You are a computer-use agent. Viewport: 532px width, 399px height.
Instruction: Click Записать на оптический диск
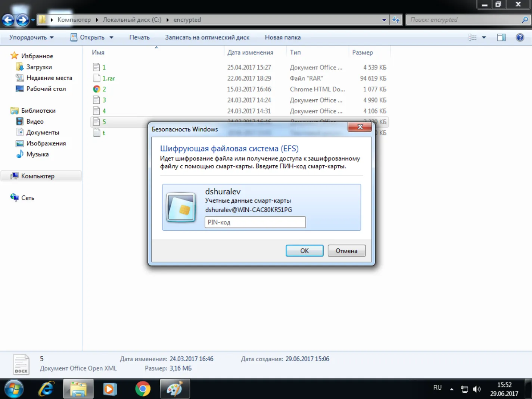pos(207,37)
